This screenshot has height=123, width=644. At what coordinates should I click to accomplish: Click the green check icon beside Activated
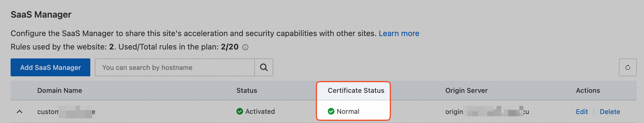[x=239, y=111]
